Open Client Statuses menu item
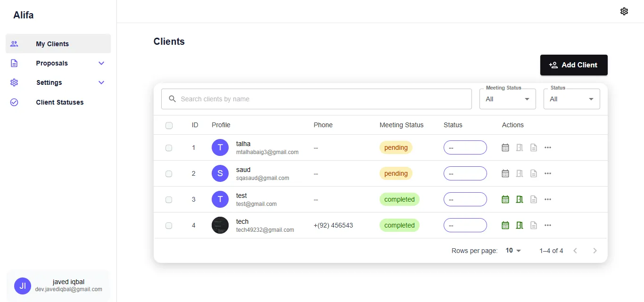Image resolution: width=644 pixels, height=302 pixels. [x=58, y=102]
